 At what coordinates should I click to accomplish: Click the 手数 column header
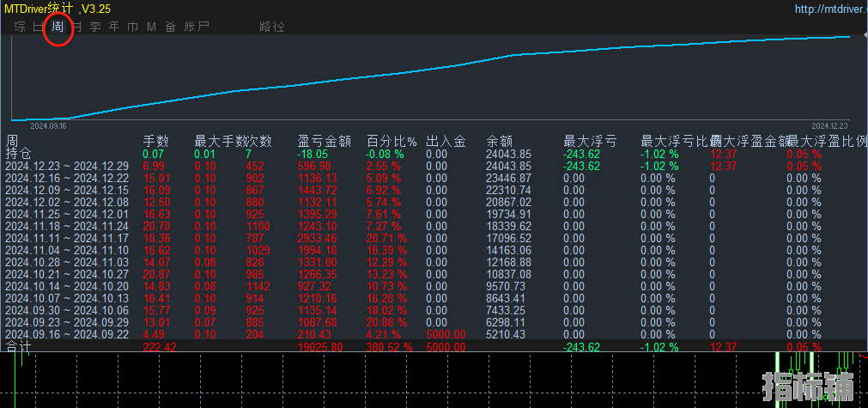(x=155, y=141)
